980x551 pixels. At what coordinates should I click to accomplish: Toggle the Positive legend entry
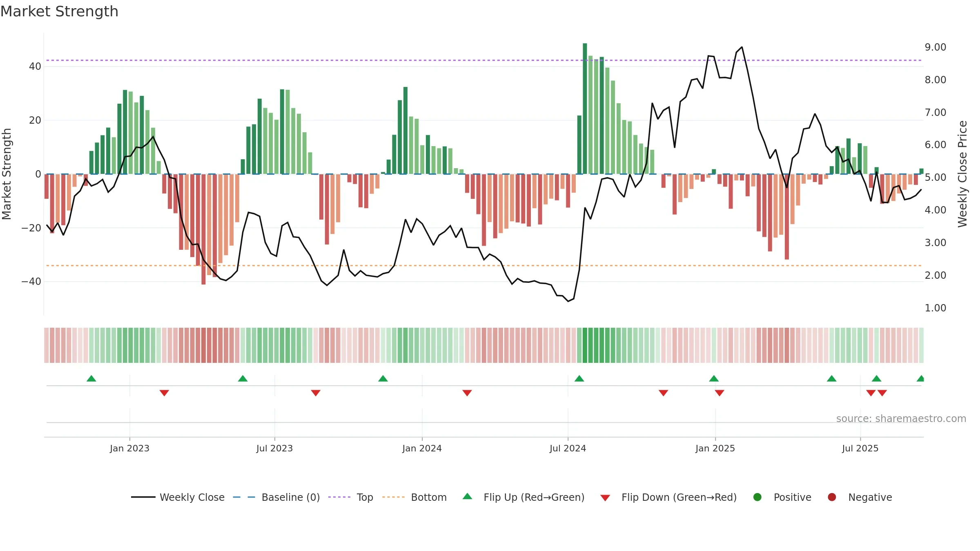[782, 497]
